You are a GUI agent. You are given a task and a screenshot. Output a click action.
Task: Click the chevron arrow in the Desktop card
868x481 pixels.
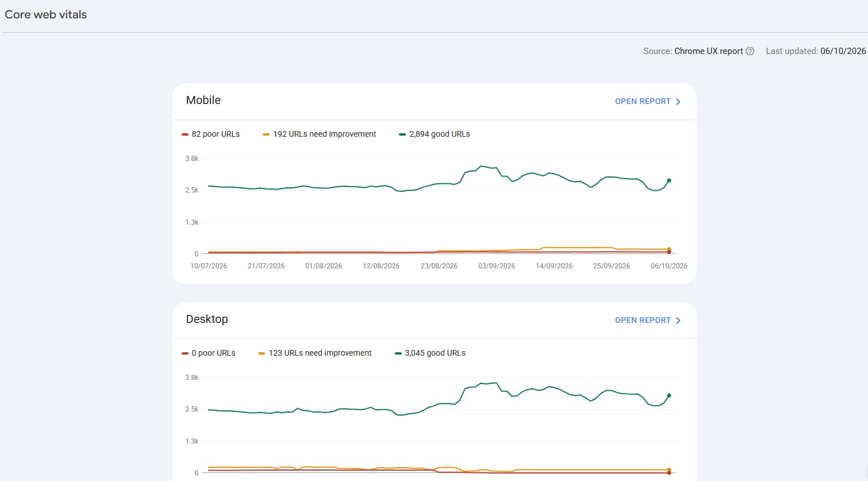coord(678,321)
